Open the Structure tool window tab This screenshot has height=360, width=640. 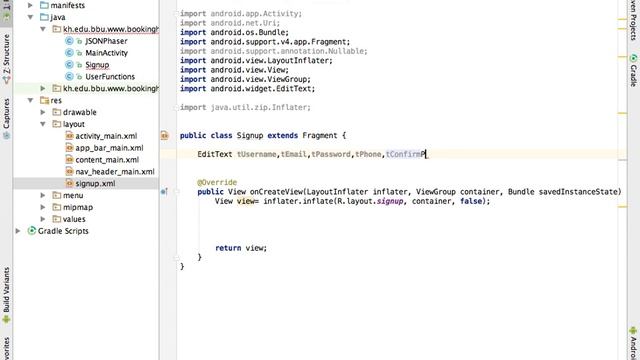[x=6, y=58]
